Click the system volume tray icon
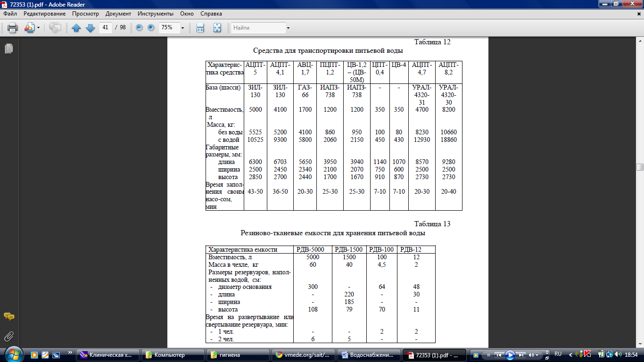Image resolution: width=644 pixels, height=362 pixels. [x=618, y=354]
